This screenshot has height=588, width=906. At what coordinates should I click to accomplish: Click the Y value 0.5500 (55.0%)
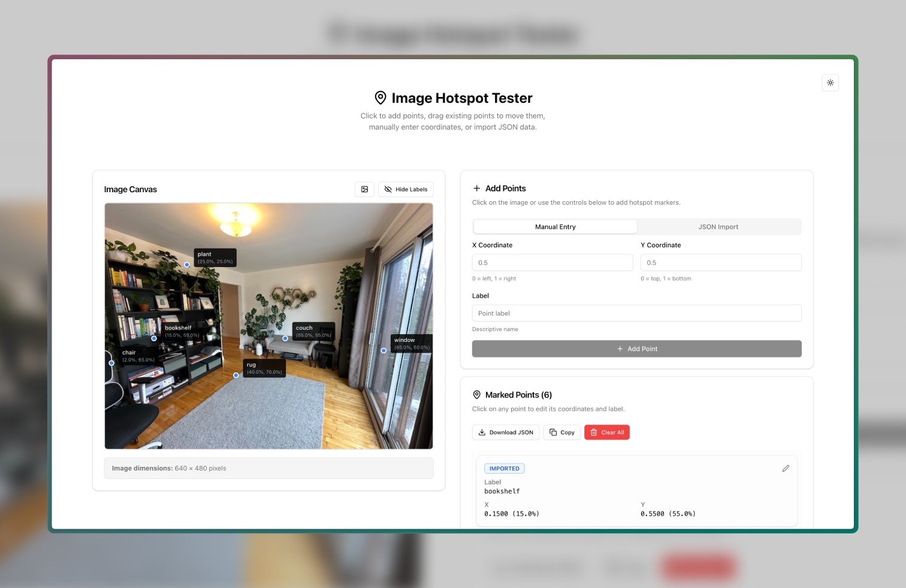668,514
